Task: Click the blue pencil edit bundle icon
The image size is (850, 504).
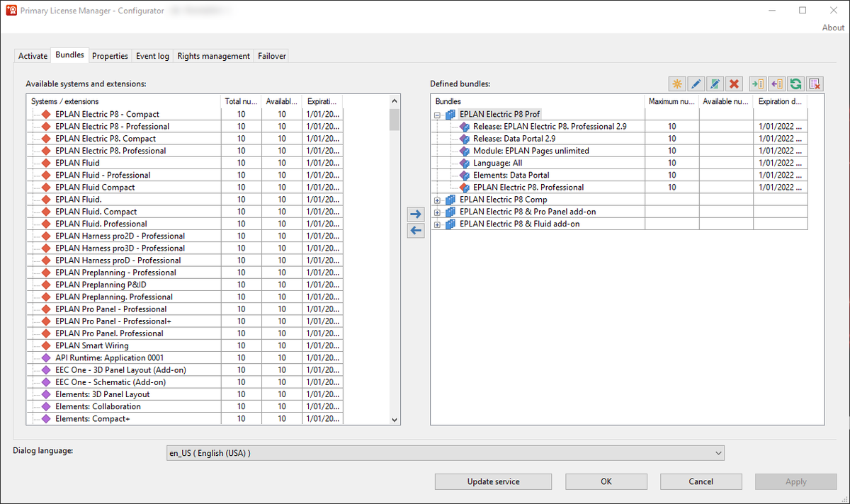Action: pos(696,84)
